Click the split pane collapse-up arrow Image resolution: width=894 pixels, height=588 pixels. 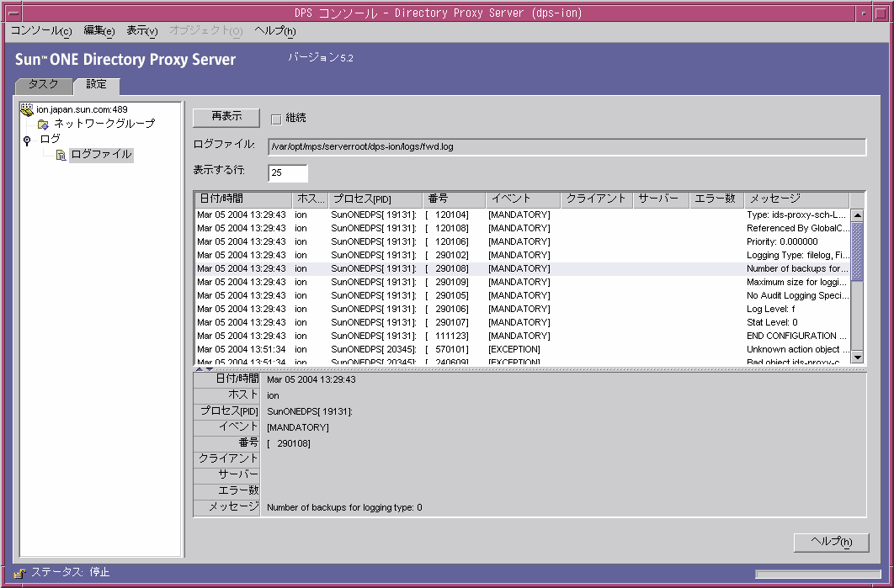point(199,369)
